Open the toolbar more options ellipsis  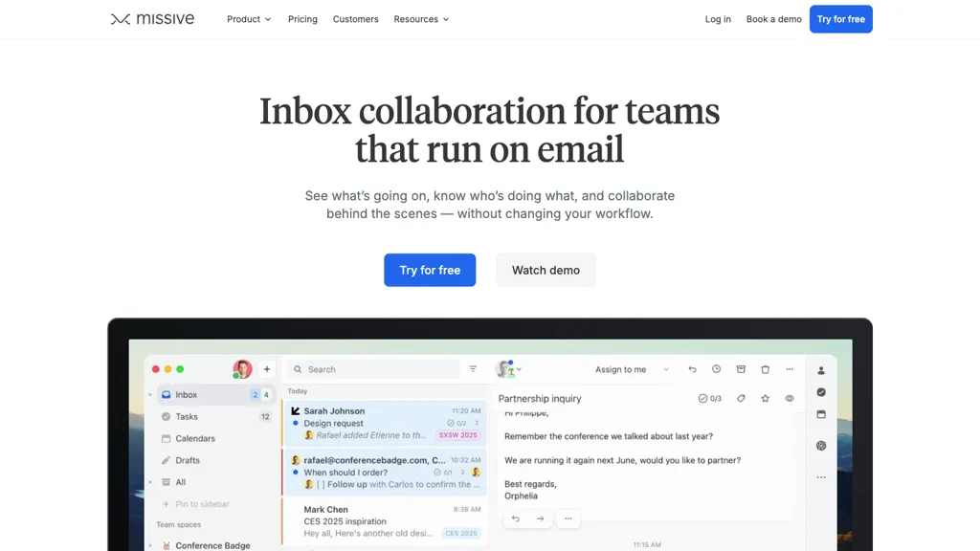(790, 369)
